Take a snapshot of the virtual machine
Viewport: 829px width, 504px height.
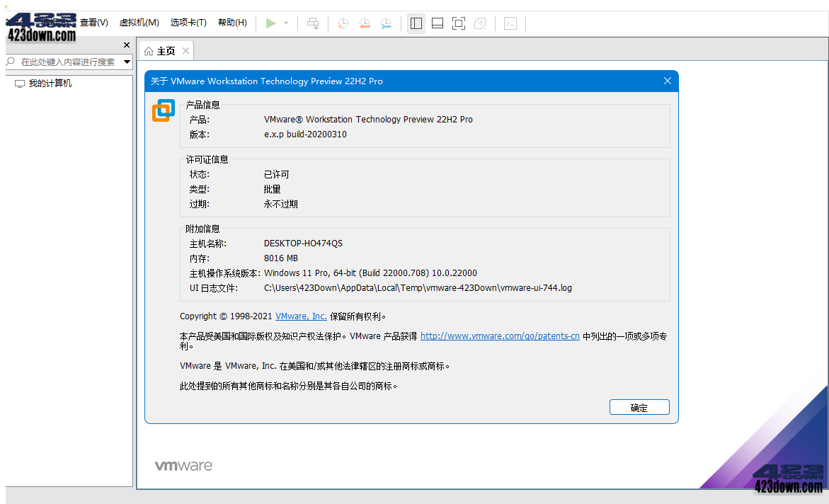click(343, 23)
